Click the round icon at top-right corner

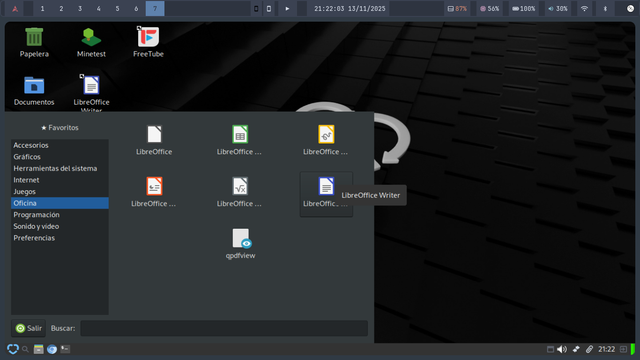[x=630, y=9]
